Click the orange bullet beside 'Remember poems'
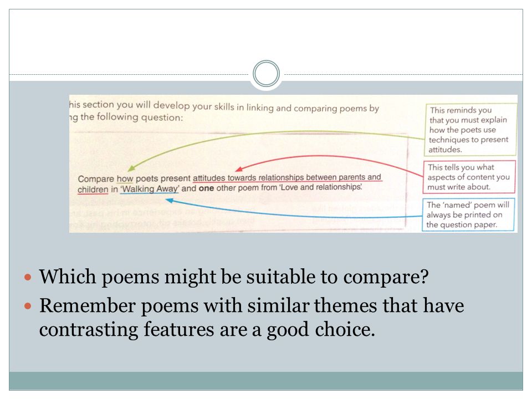This screenshot has width=532, height=399. (x=28, y=306)
